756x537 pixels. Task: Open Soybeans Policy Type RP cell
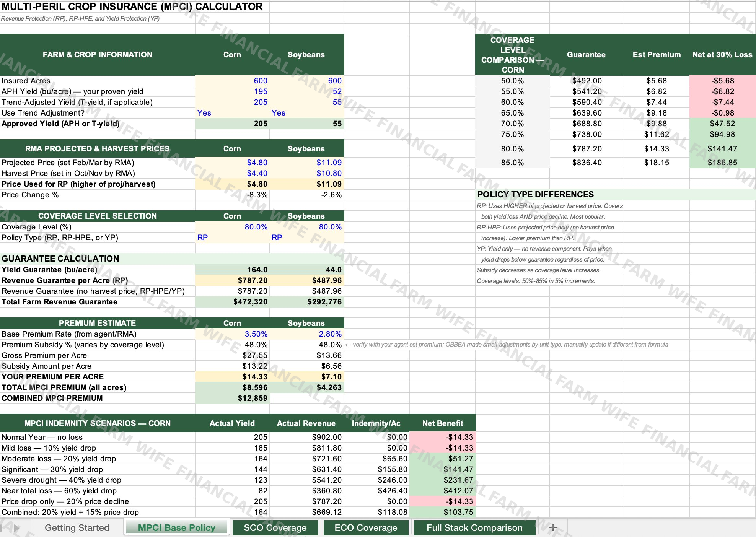click(307, 238)
